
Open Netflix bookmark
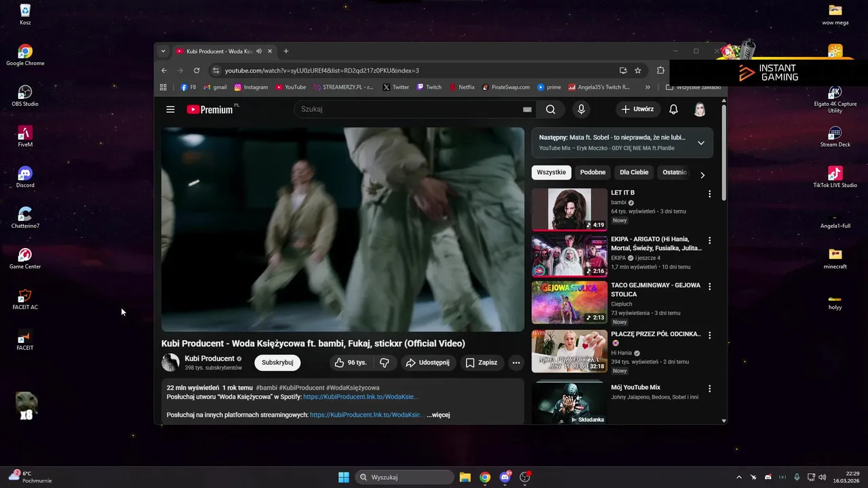click(462, 87)
